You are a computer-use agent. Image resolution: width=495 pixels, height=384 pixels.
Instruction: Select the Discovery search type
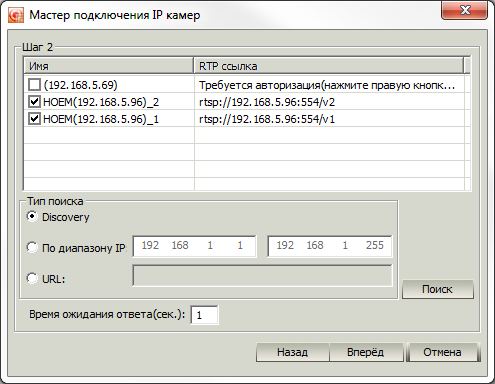pos(32,217)
